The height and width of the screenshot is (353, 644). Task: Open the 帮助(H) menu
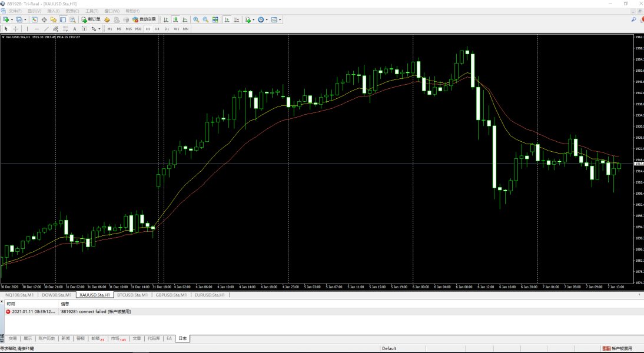coord(132,11)
